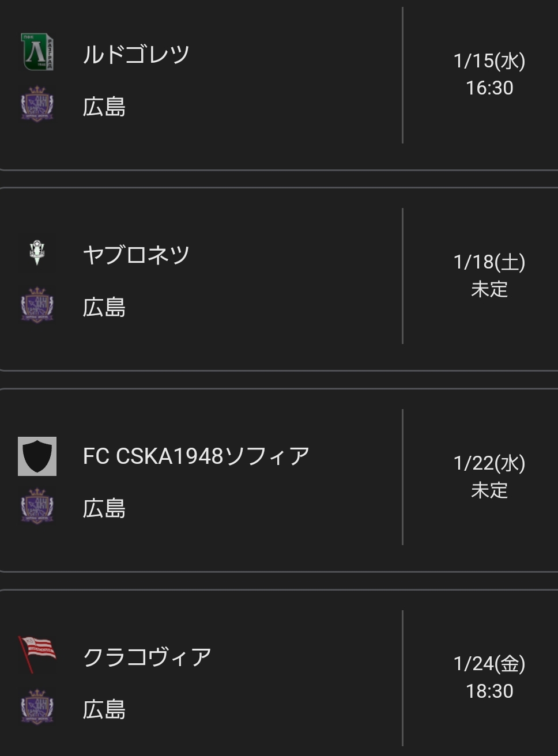
Task: Click Hiroshima crest in the Jablonec match
Action: click(37, 305)
